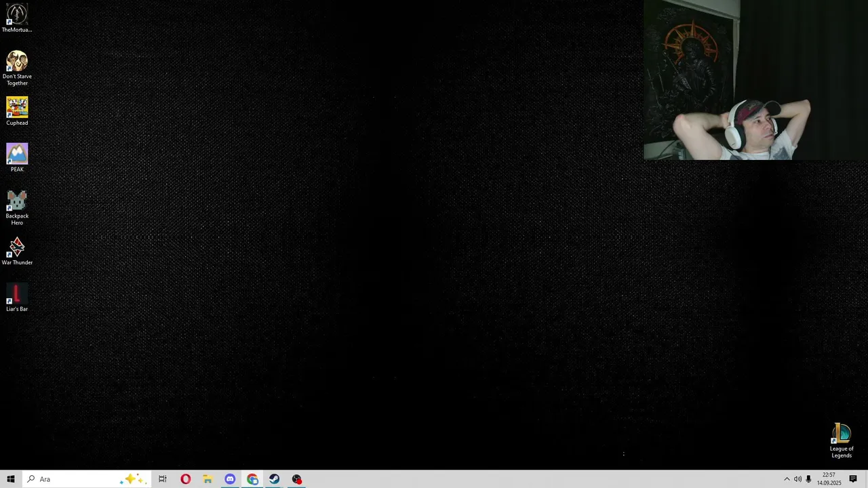
Task: Select the PEAK game shortcut
Action: [17, 157]
